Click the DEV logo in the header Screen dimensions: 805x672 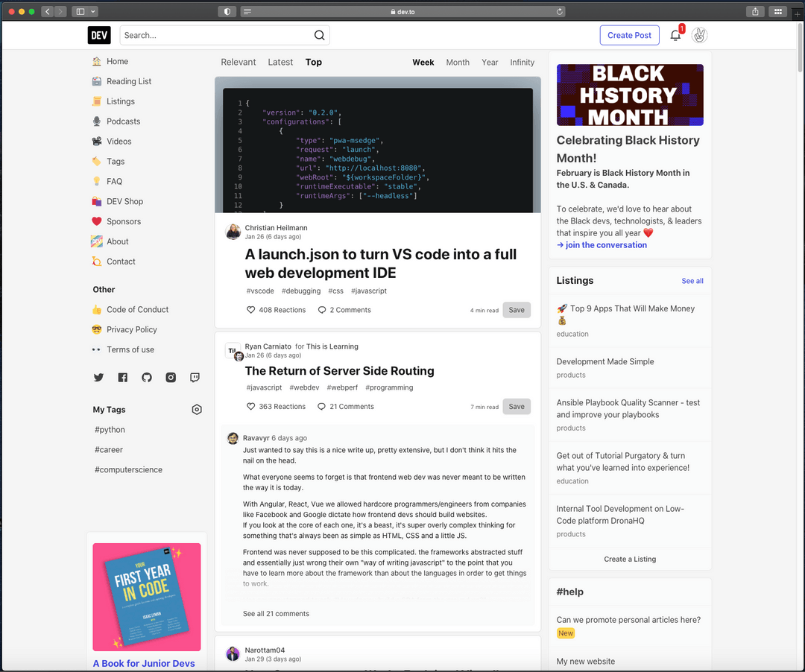[x=98, y=34]
